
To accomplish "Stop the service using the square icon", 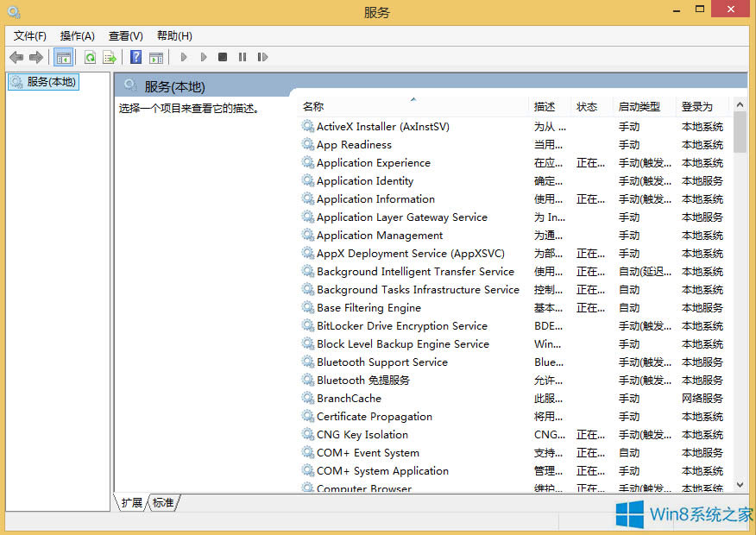I will pos(222,57).
